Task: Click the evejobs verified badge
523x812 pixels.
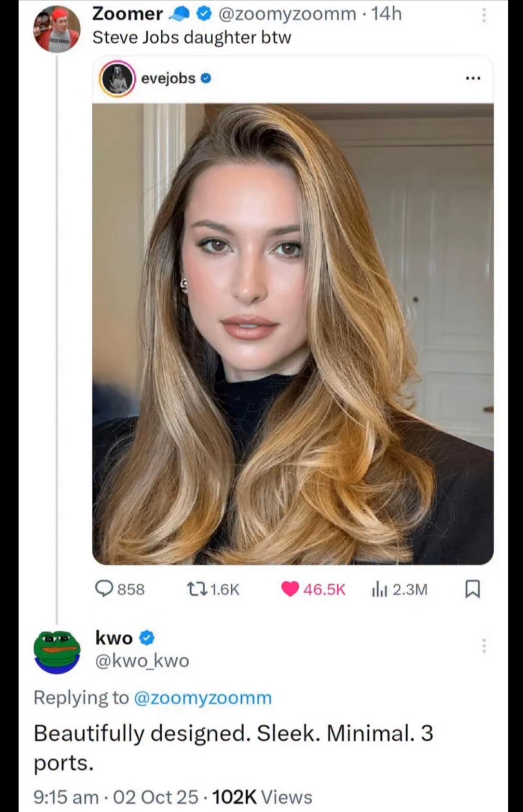Action: tap(206, 78)
